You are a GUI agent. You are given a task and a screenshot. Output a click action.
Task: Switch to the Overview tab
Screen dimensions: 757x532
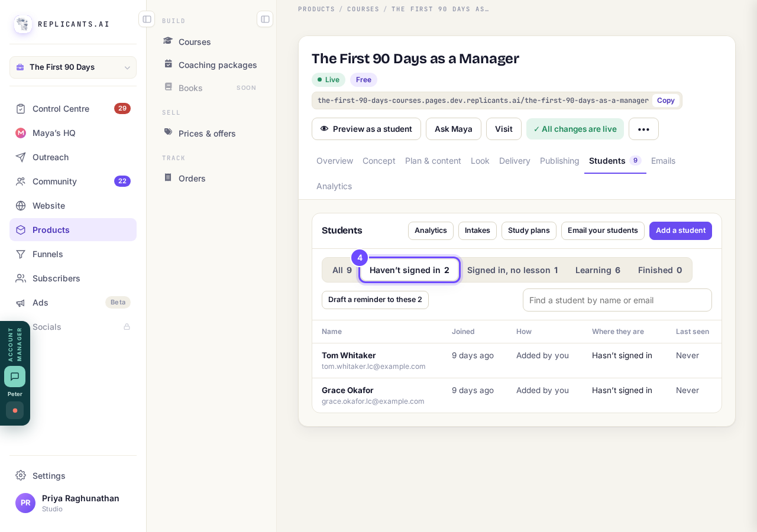(335, 161)
